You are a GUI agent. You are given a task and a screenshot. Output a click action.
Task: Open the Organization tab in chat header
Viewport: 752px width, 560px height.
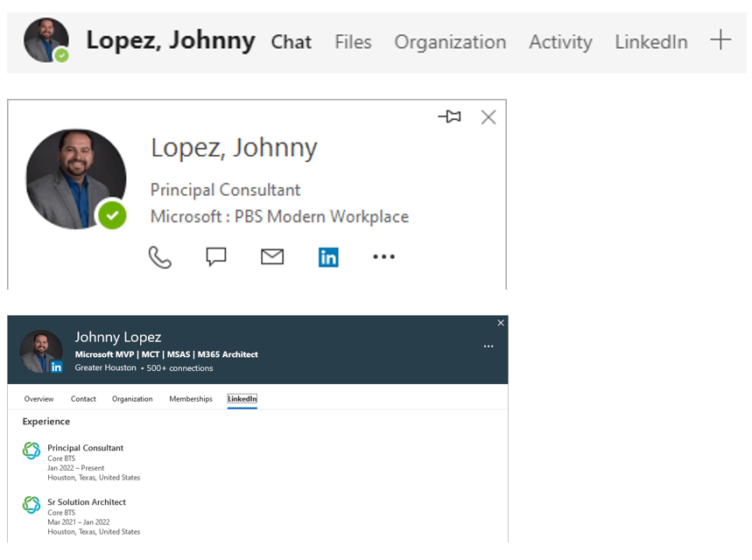pyautogui.click(x=450, y=42)
